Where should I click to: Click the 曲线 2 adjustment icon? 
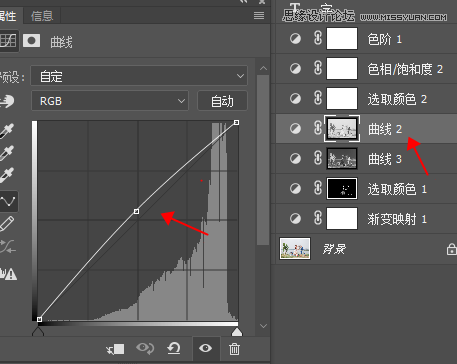pos(295,129)
